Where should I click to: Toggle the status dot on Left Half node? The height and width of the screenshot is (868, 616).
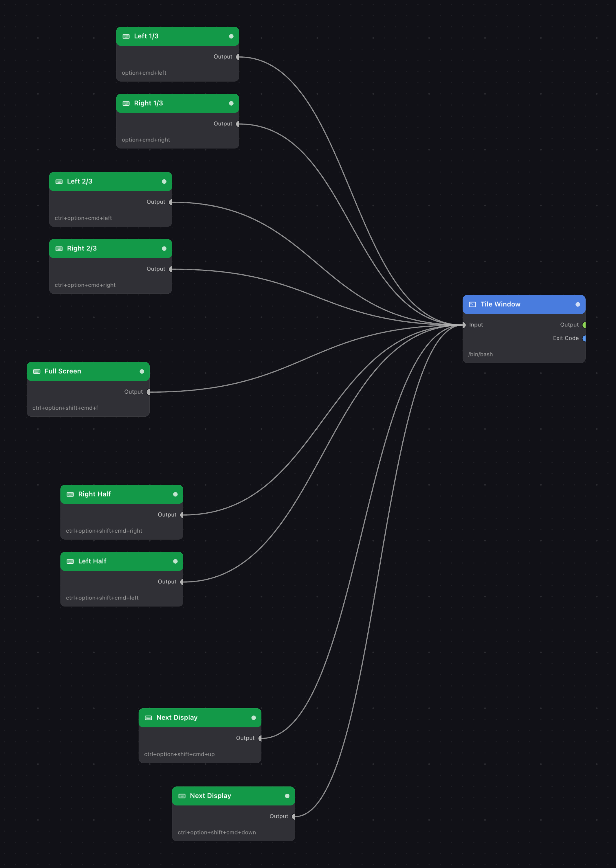point(175,561)
